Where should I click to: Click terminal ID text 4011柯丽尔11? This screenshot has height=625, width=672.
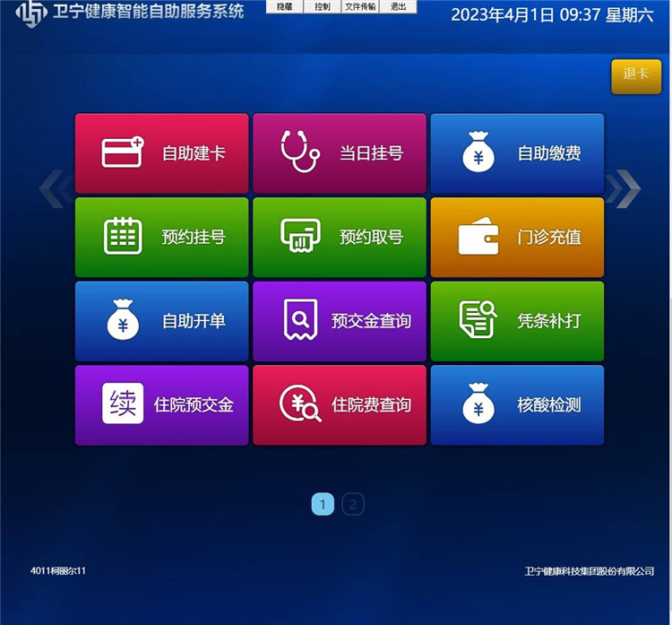click(x=58, y=571)
